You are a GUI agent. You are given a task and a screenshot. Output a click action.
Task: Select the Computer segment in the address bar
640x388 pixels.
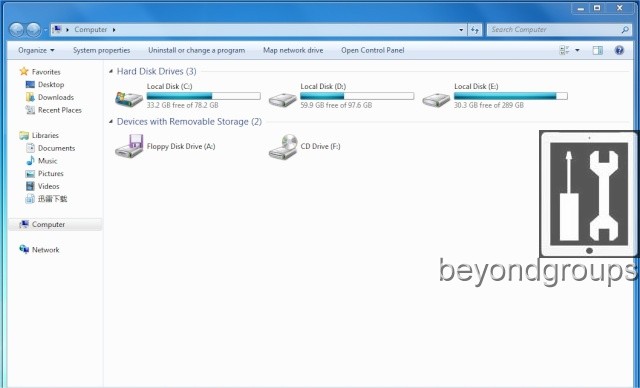tap(91, 29)
